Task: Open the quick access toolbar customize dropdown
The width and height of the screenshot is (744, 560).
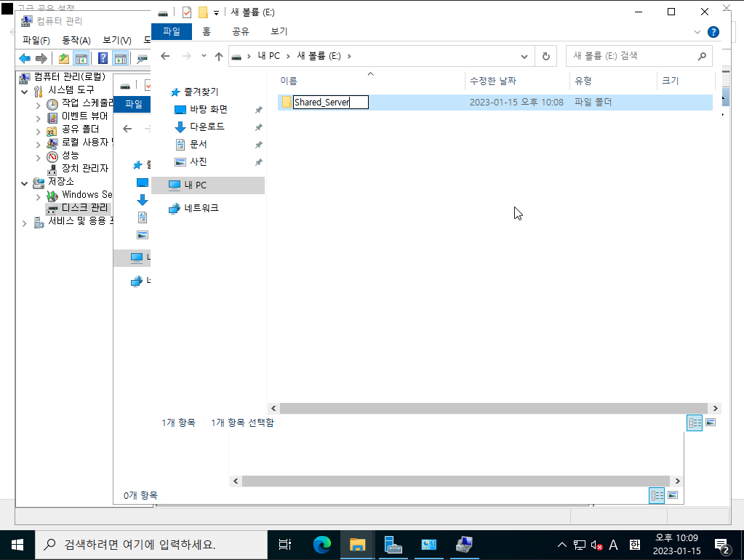Action: point(216,13)
